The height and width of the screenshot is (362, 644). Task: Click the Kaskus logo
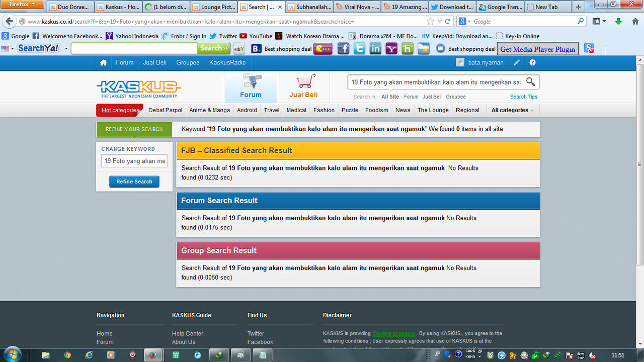[x=139, y=88]
